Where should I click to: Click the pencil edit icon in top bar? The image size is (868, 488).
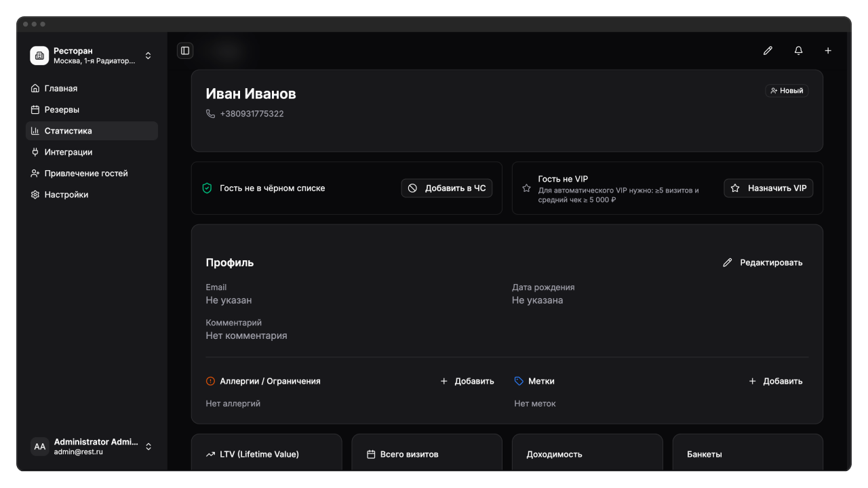coord(768,51)
